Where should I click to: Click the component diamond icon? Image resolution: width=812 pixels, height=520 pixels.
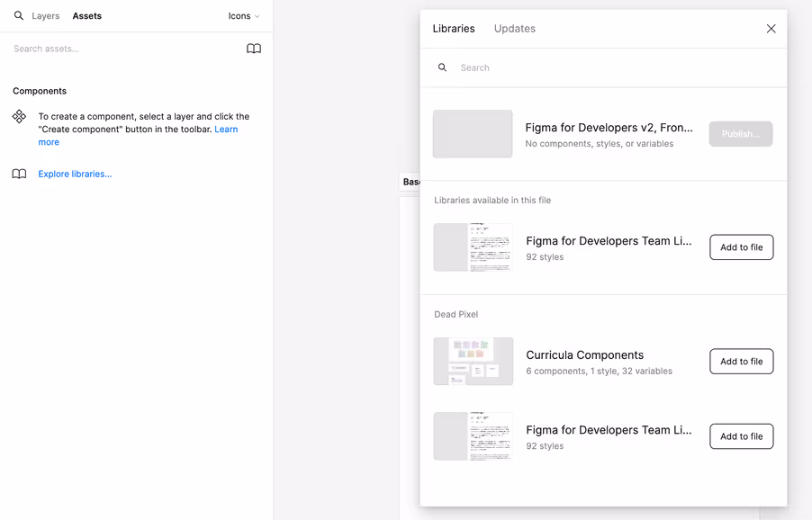[x=19, y=116]
